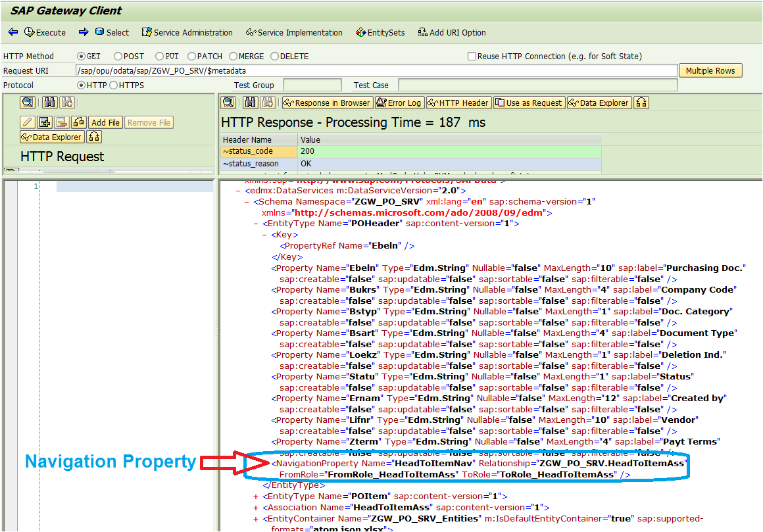763x532 pixels.
Task: Collapse the POHeader EntityType node
Action: (x=255, y=224)
